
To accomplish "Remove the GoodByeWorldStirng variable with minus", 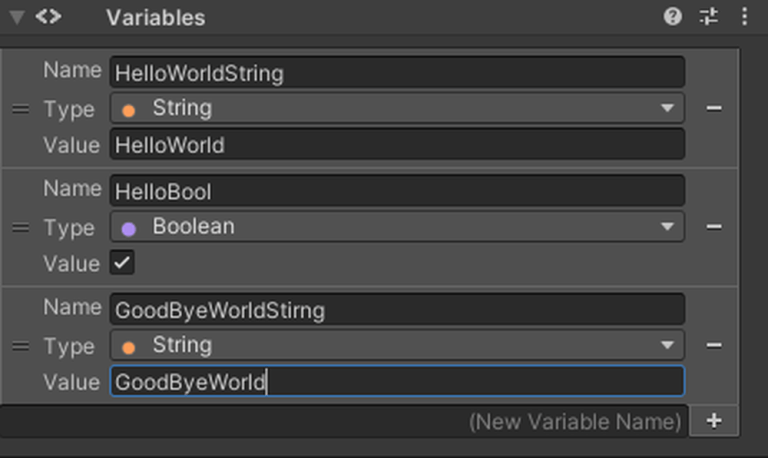I will (714, 345).
